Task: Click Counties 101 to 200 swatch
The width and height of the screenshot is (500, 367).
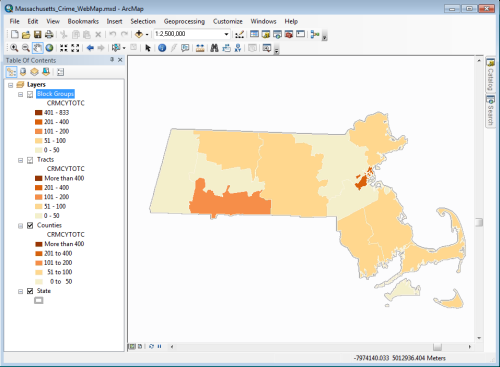Action: [39, 263]
